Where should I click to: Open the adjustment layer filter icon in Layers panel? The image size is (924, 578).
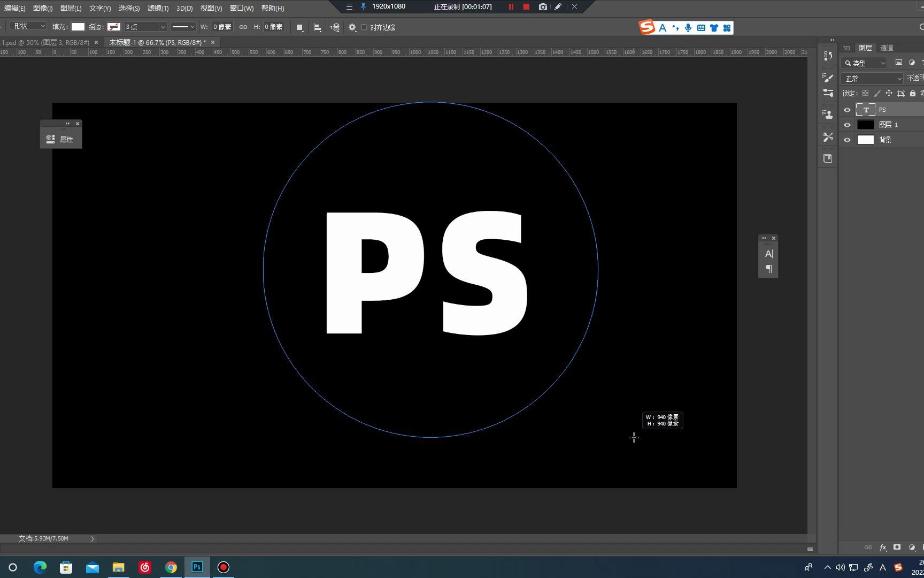pyautogui.click(x=911, y=63)
